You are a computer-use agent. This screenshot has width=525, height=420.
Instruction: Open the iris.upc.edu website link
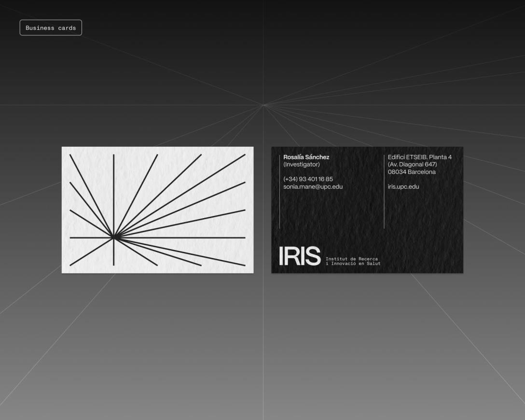403,186
